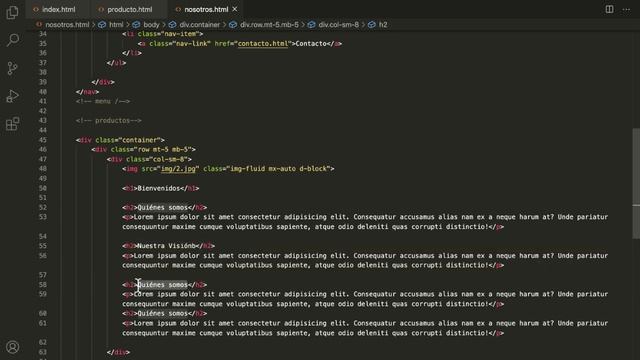Open the editor More Actions menu

(626, 9)
